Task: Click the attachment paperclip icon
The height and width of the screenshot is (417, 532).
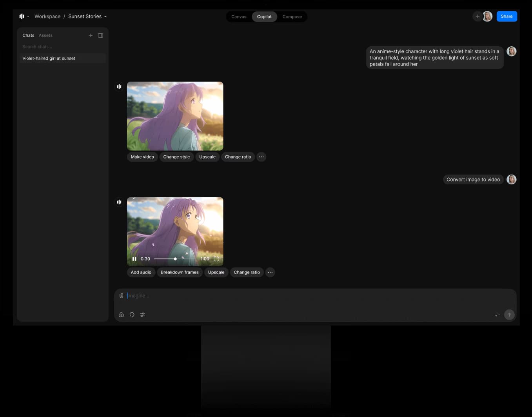Action: tap(122, 296)
